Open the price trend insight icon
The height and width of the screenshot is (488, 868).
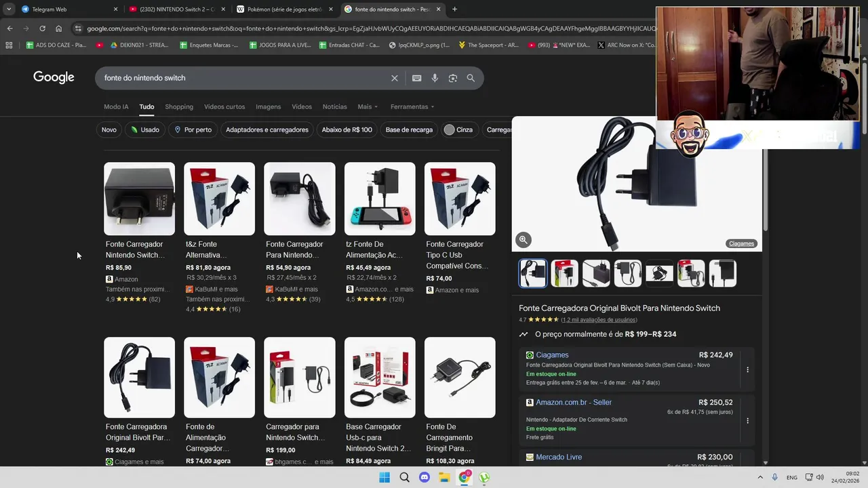pos(524,334)
